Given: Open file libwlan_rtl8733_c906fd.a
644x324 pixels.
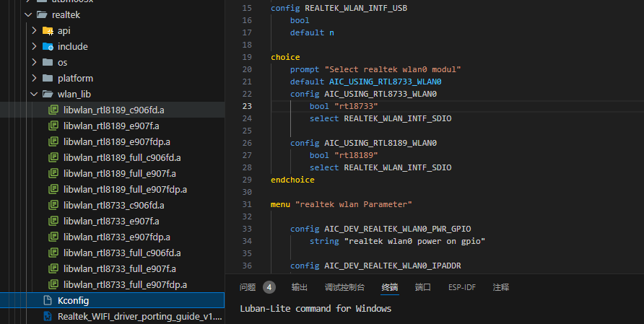Looking at the screenshot, I should pos(114,206).
